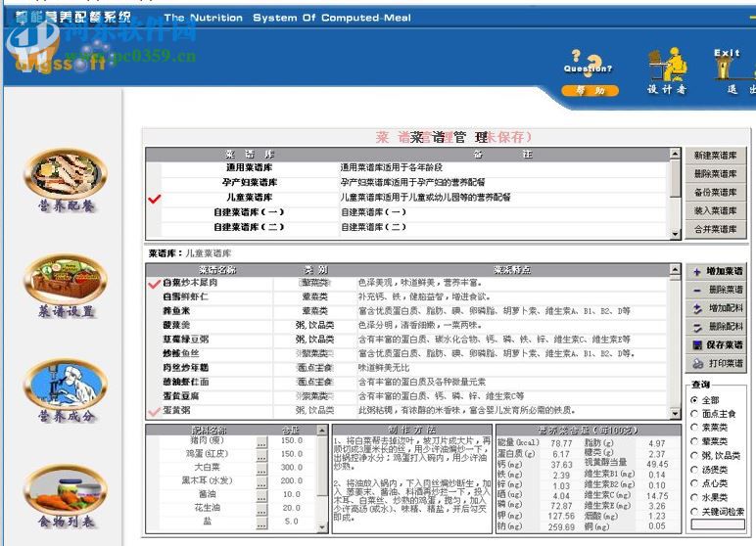The height and width of the screenshot is (546, 756).
Task: Click the 保存菜谱 save recipe button
Action: point(716,345)
